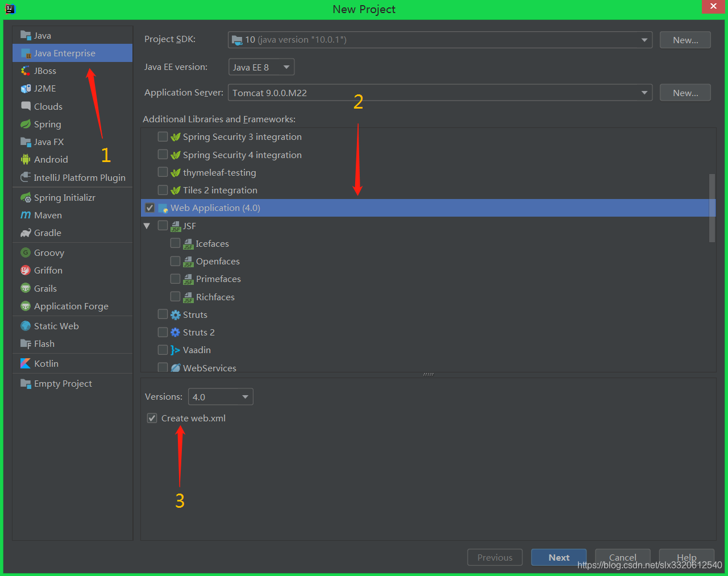Choose the Android robot icon
728x576 pixels.
26,159
